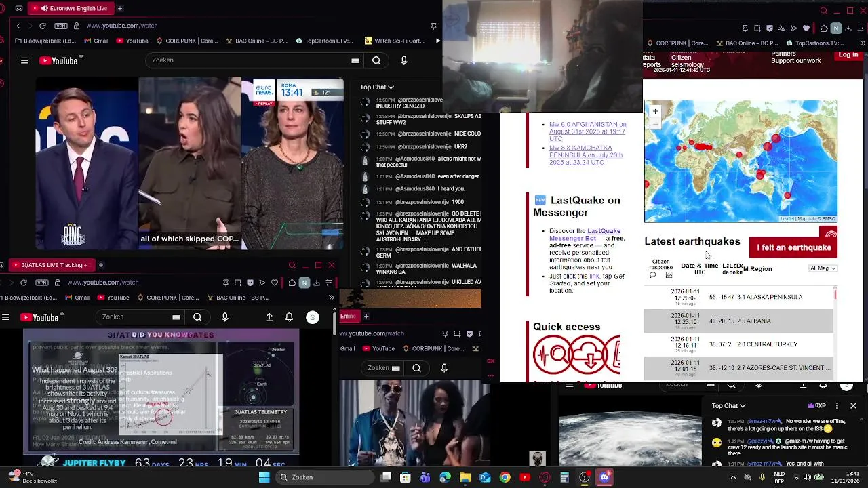Go back in Euronews browser window
The width and height of the screenshot is (868, 488).
[18, 26]
